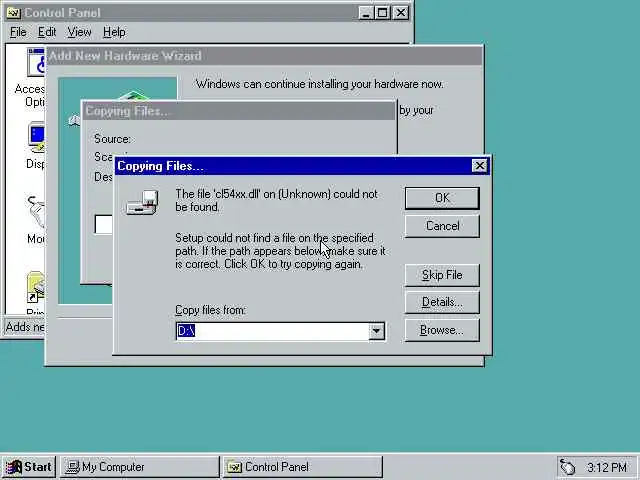Click Add New Hardware Wizard title bar
Image resolution: width=640 pixels, height=480 pixels.
[x=264, y=56]
